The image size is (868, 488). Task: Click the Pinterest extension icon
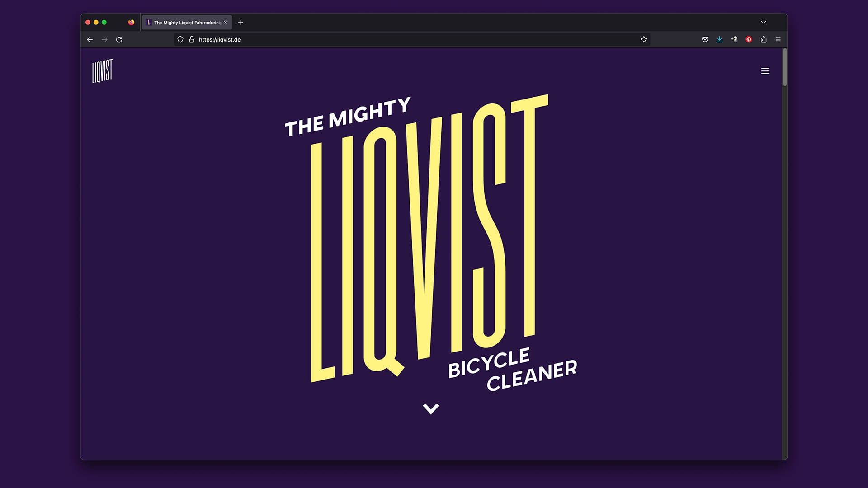pos(749,40)
